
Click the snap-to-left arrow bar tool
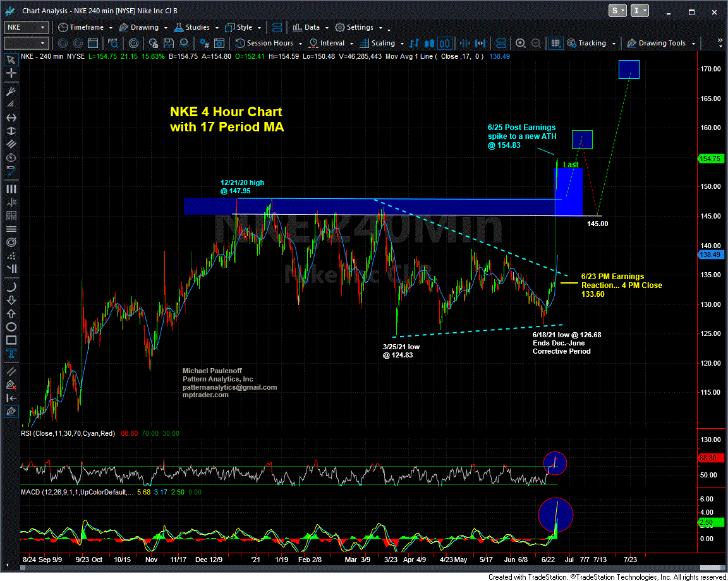click(11, 398)
